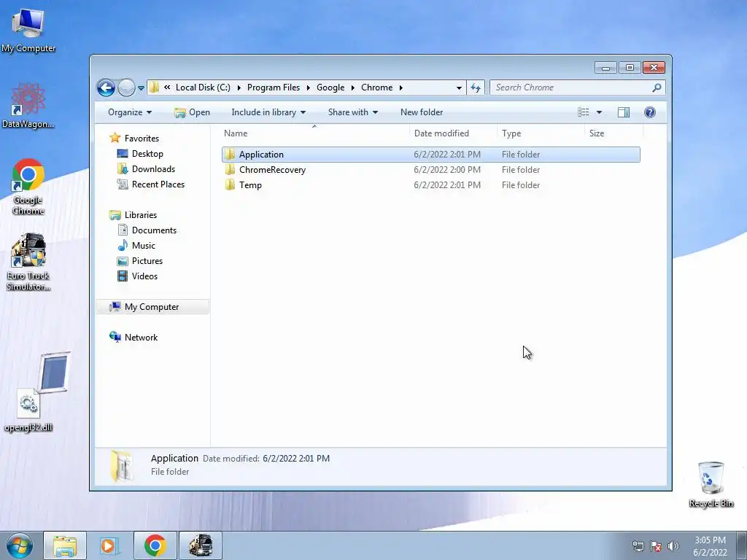The height and width of the screenshot is (560, 747).
Task: Select Favorites in navigation pane
Action: 142,139
